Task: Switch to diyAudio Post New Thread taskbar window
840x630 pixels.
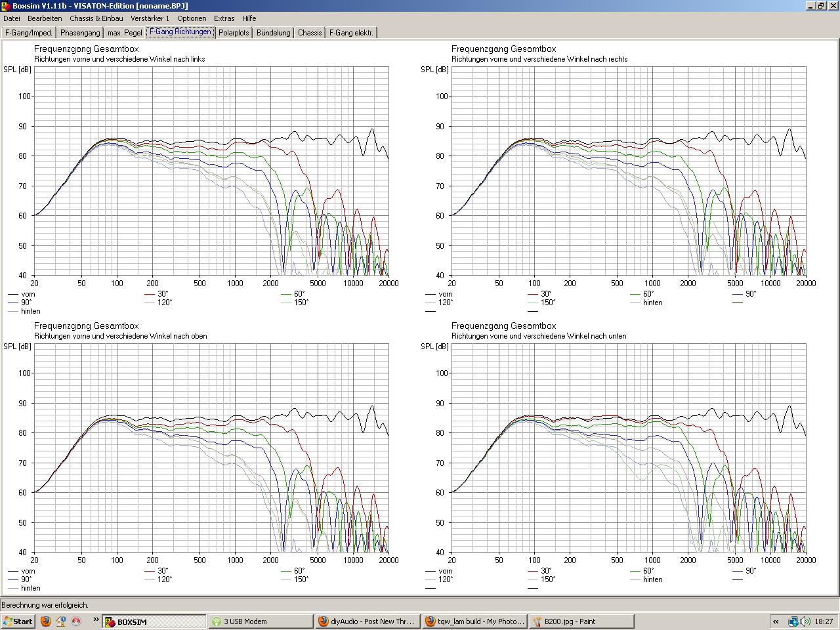Action: [x=368, y=621]
